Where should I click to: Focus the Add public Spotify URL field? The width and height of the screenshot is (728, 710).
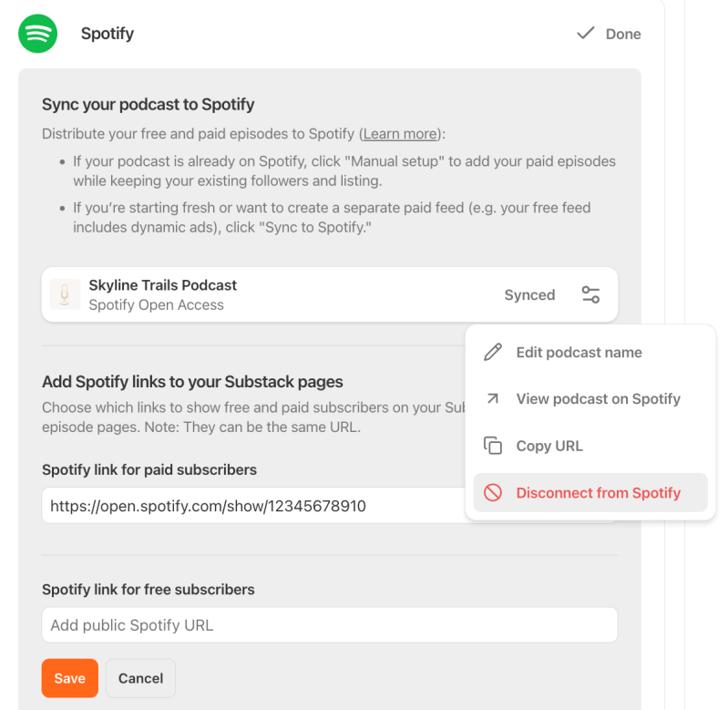pyautogui.click(x=330, y=625)
